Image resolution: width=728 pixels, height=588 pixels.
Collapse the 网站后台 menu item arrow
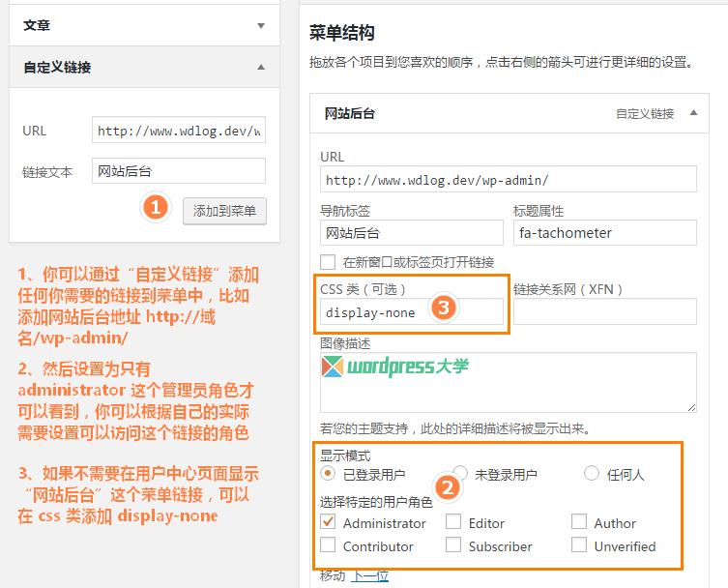(x=692, y=113)
